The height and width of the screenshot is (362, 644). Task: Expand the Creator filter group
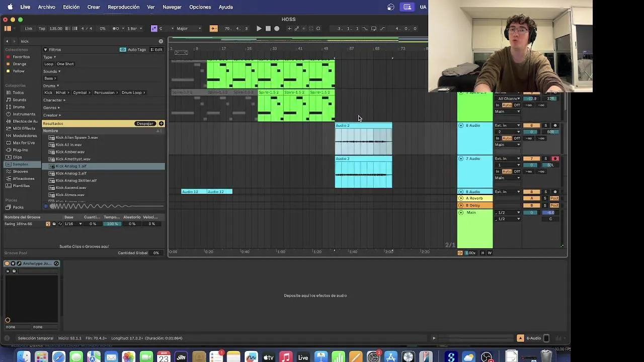click(52, 115)
